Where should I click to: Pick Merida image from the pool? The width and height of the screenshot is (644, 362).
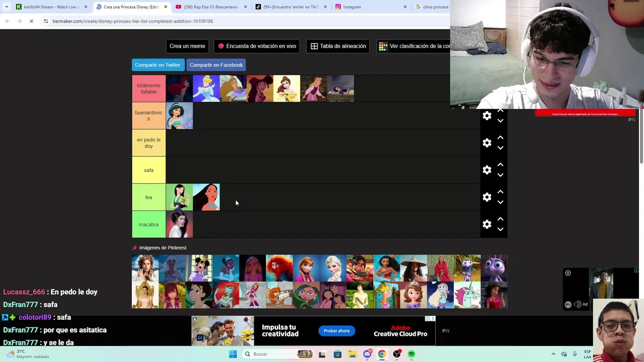point(279,268)
